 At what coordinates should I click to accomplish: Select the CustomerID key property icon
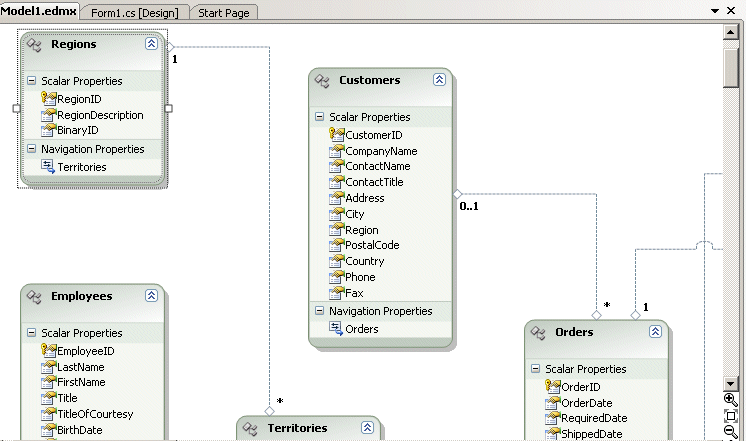[336, 134]
